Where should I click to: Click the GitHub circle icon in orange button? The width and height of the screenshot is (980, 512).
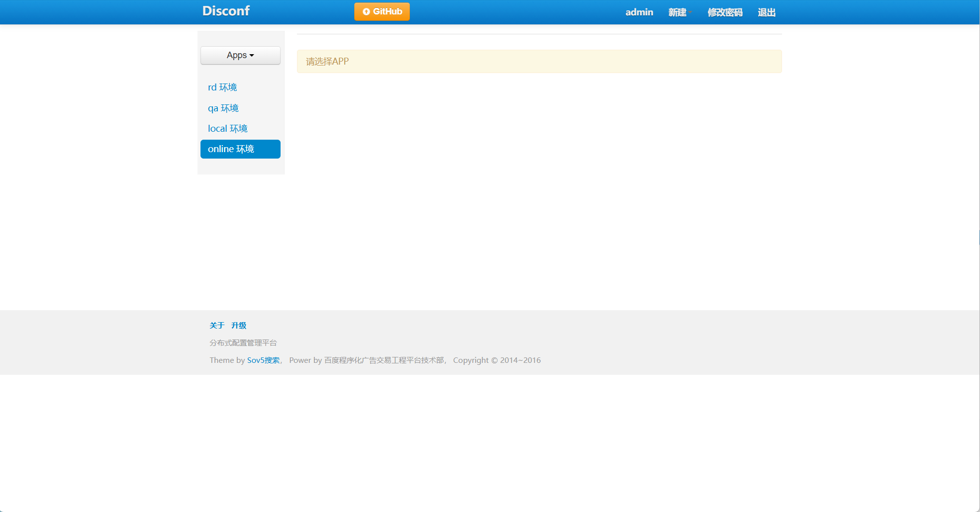coord(366,11)
